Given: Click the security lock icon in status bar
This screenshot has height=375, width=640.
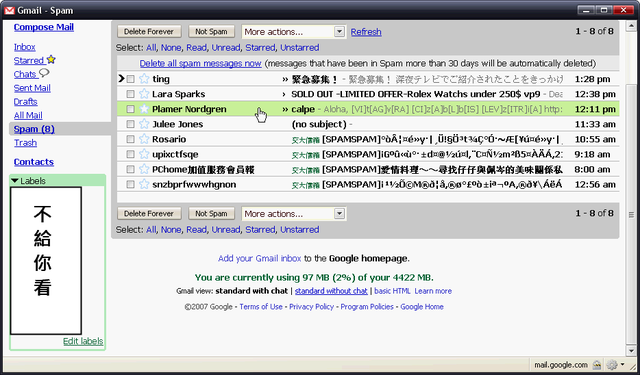Looking at the screenshot, I should 597,364.
